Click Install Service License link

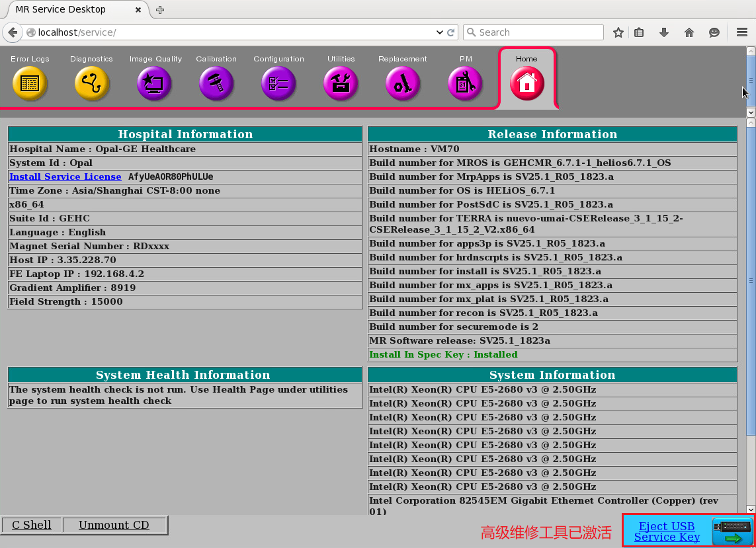(65, 176)
